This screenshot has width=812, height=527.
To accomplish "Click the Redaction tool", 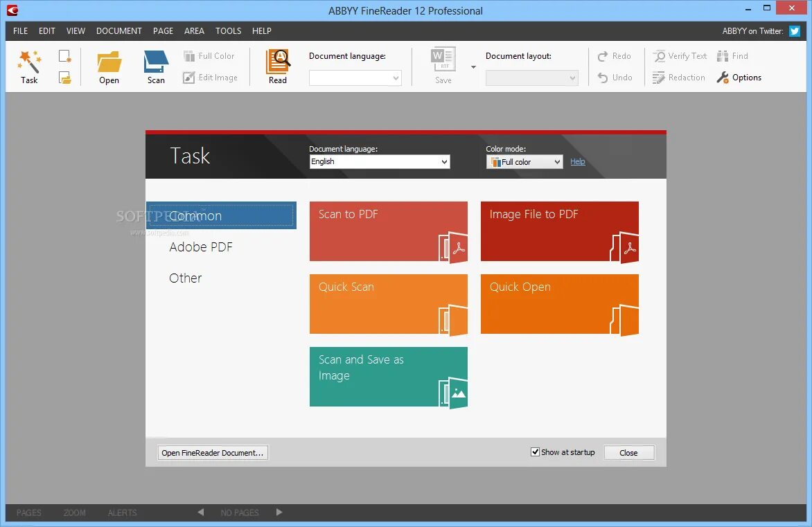I will pos(679,78).
